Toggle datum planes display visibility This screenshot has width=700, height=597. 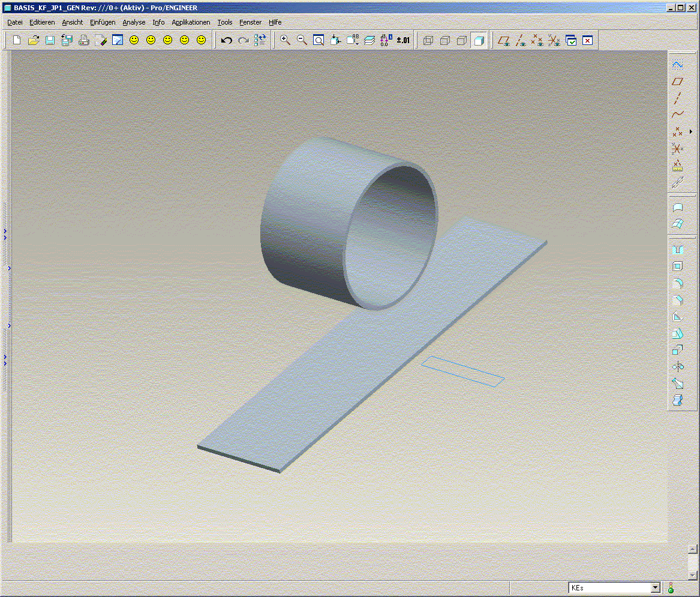[504, 40]
